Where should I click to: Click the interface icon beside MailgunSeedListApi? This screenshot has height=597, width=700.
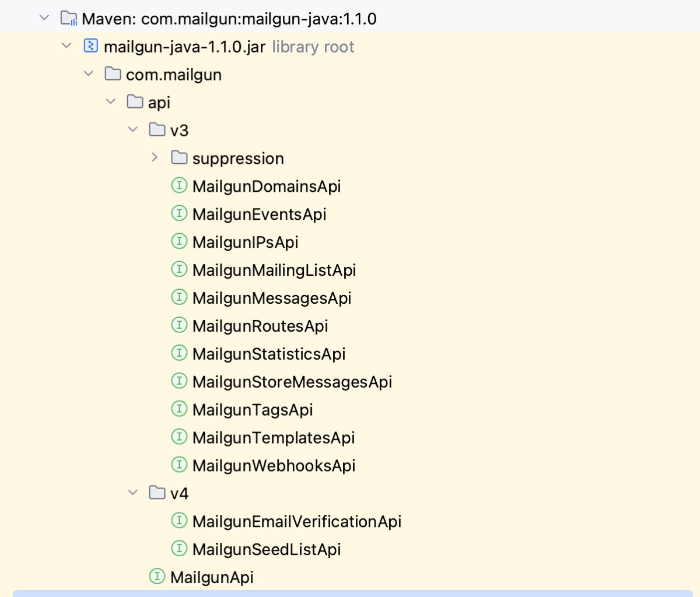pyautogui.click(x=179, y=549)
